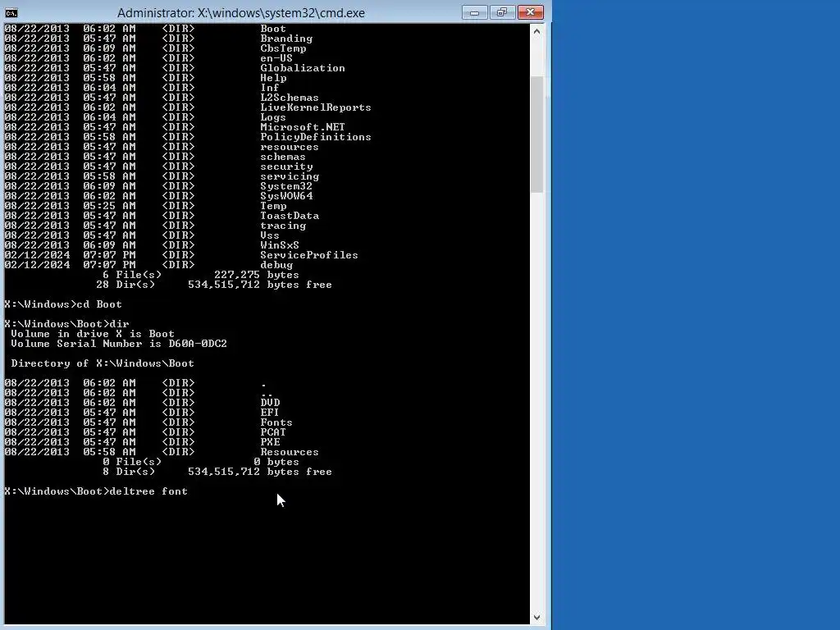This screenshot has width=840, height=630.
Task: Click the 'Branding' directory entry
Action: pos(286,39)
